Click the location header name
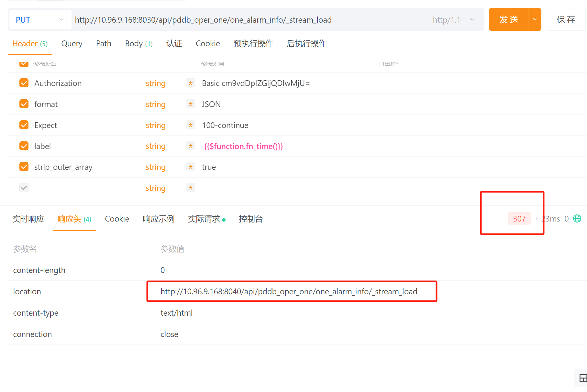This screenshot has width=587, height=392. click(27, 292)
